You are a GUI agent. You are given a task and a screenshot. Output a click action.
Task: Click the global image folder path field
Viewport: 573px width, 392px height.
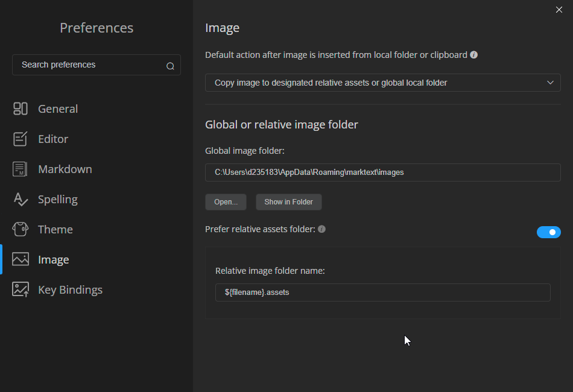tap(382, 172)
